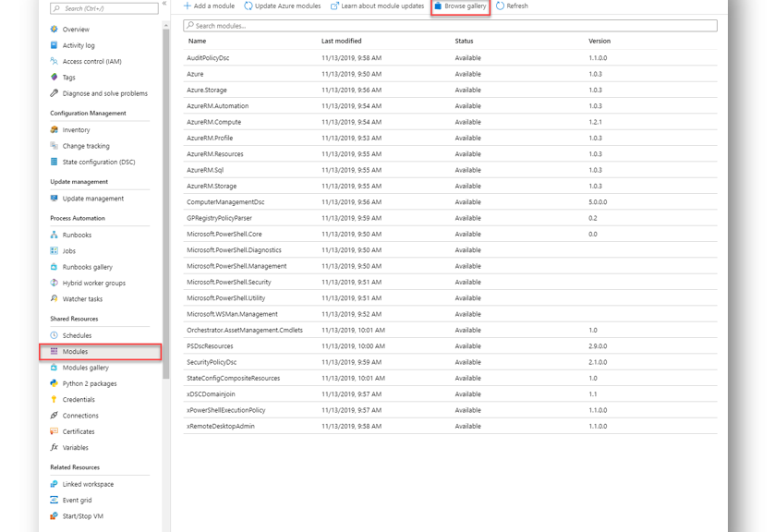The width and height of the screenshot is (775, 532).
Task: Open Orchestrator.AssetManagement.Cmdlets module
Action: (450, 330)
